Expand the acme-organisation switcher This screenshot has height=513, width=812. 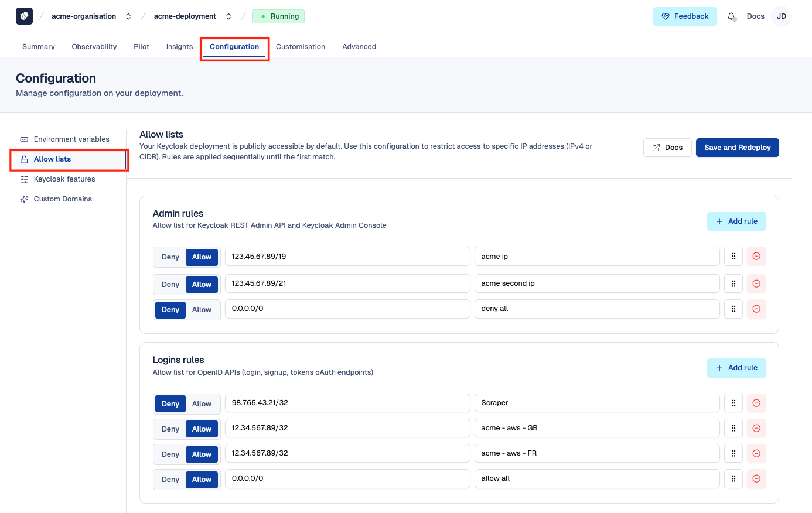coord(128,16)
